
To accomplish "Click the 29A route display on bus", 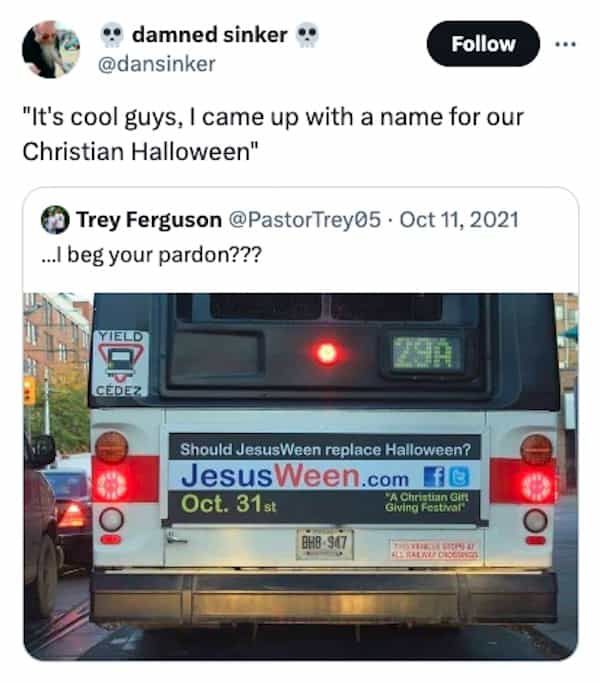I will pyautogui.click(x=426, y=353).
